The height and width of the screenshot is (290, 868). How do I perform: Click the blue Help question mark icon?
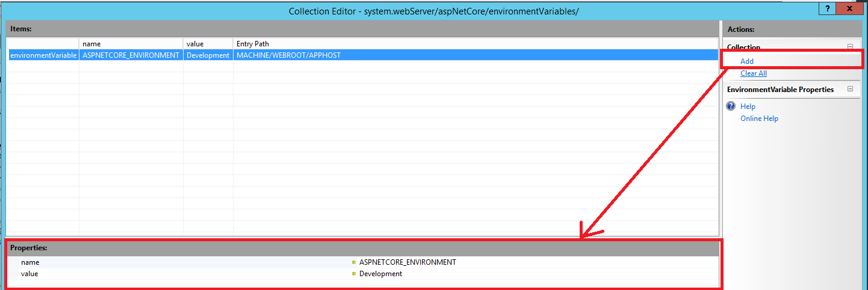731,106
